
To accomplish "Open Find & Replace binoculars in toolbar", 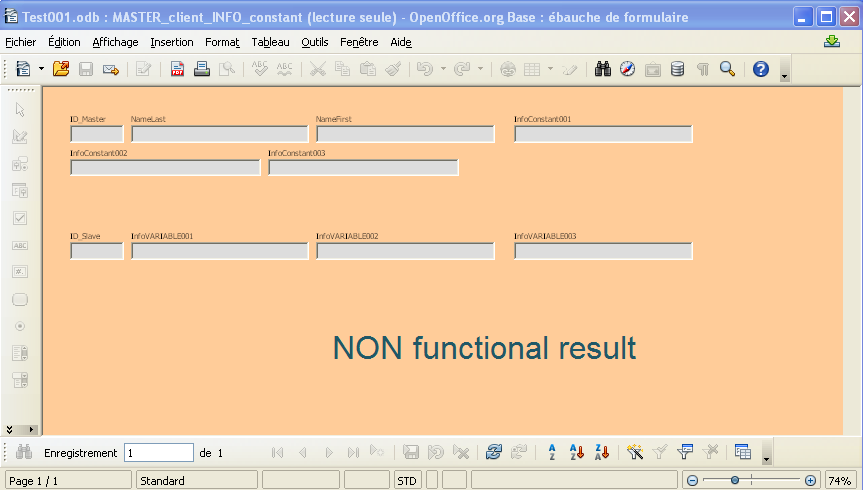I will [x=603, y=69].
